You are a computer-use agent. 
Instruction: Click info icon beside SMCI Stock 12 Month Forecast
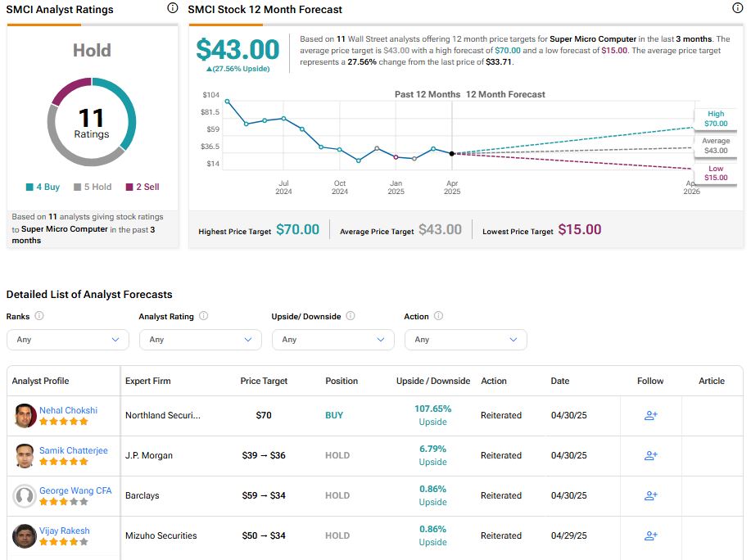coord(738,7)
